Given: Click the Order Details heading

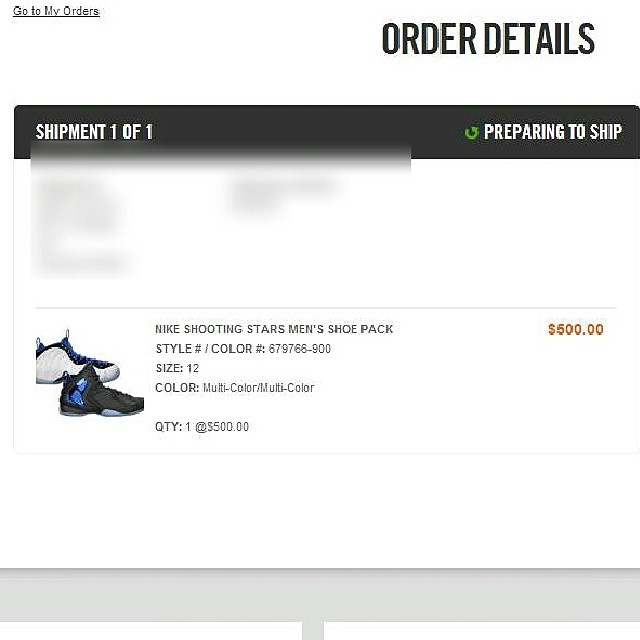Looking at the screenshot, I should [x=488, y=39].
